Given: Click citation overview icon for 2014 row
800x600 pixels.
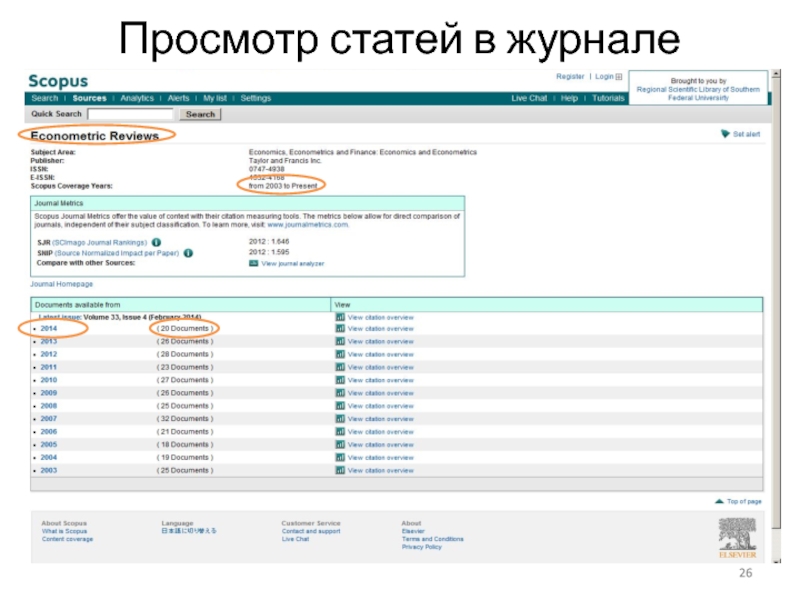Looking at the screenshot, I should coord(340,329).
